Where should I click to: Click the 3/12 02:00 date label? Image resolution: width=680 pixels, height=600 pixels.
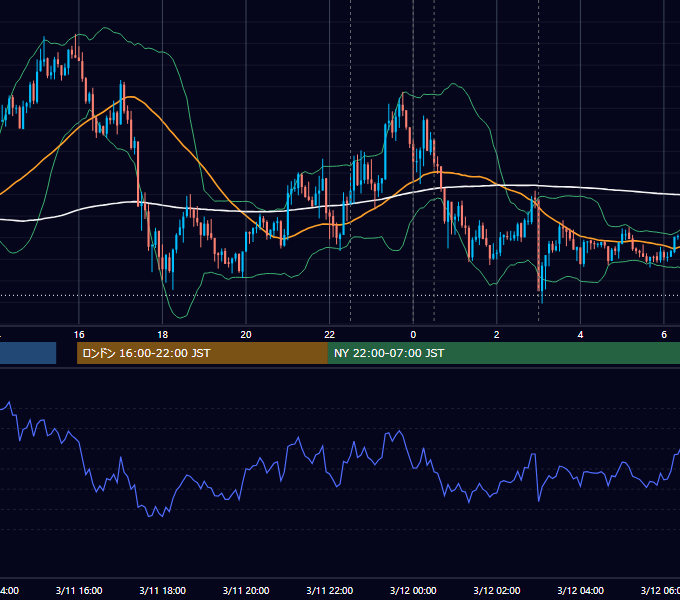pyautogui.click(x=497, y=590)
